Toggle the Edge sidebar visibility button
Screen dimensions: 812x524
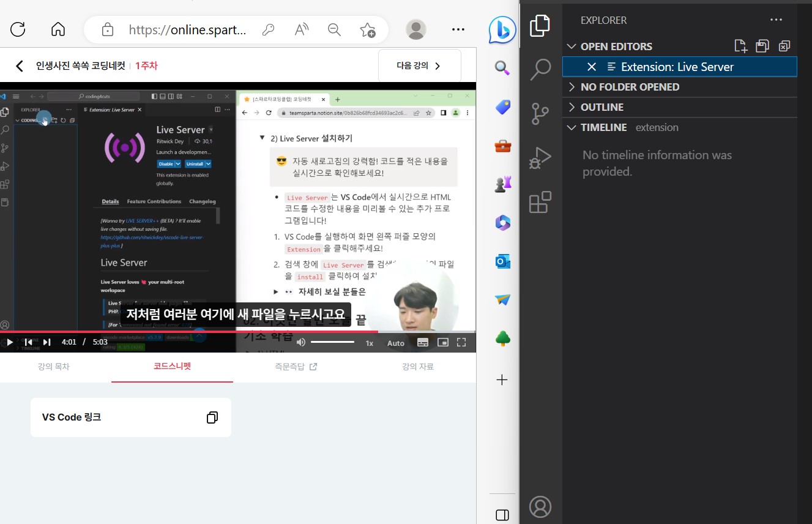(502, 515)
